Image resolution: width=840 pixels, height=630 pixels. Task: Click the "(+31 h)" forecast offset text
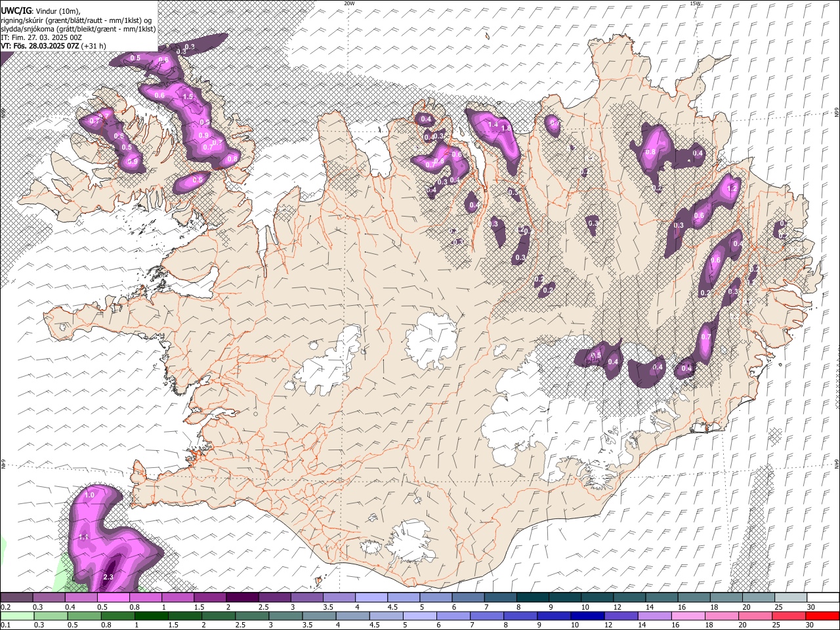click(x=95, y=47)
